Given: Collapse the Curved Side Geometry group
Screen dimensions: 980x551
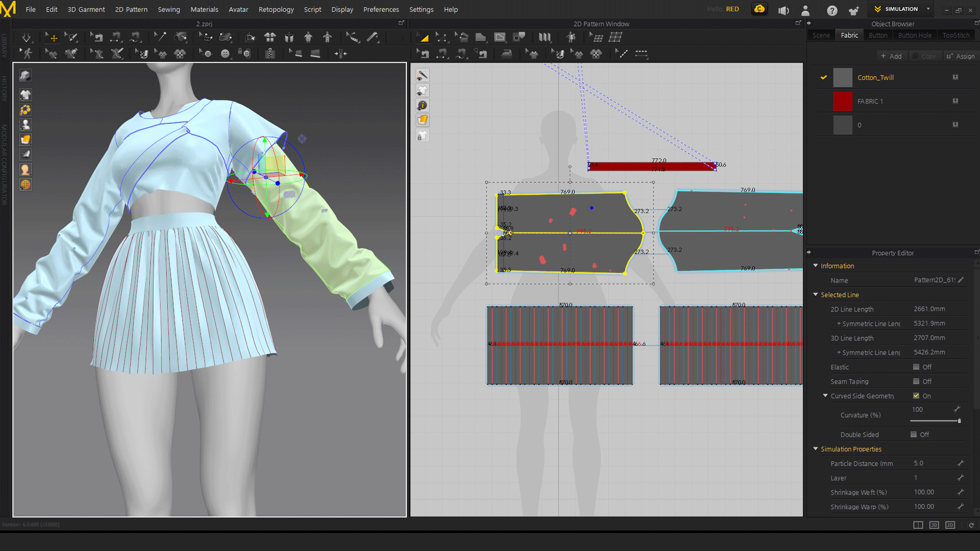Looking at the screenshot, I should pos(825,395).
